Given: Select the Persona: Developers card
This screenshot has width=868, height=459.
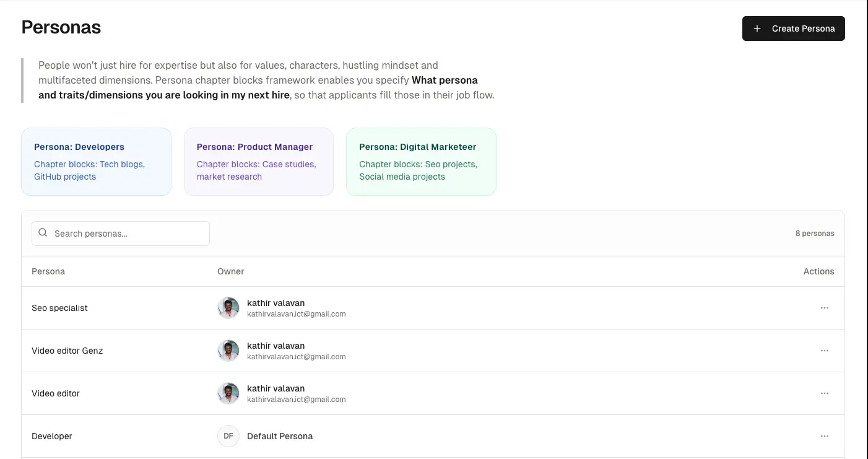Looking at the screenshot, I should click(x=96, y=162).
